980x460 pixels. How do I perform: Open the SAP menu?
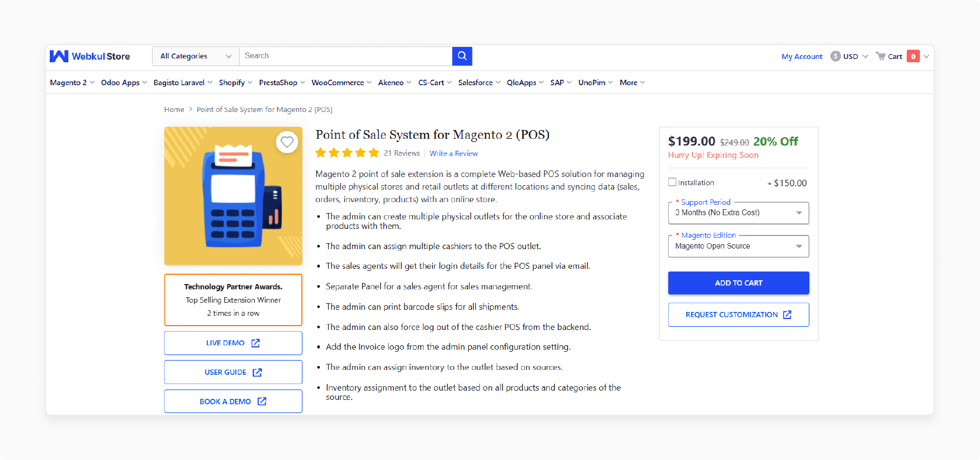[x=561, y=82]
